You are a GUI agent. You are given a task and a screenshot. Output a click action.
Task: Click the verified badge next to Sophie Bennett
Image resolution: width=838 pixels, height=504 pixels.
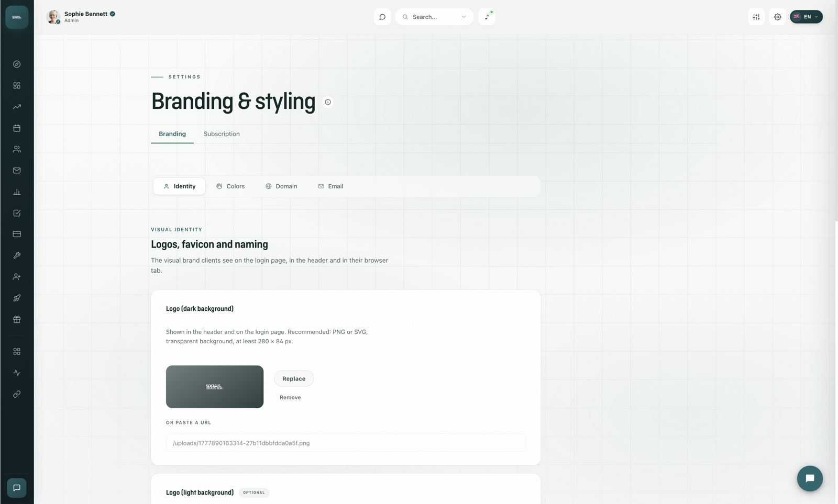(x=112, y=14)
